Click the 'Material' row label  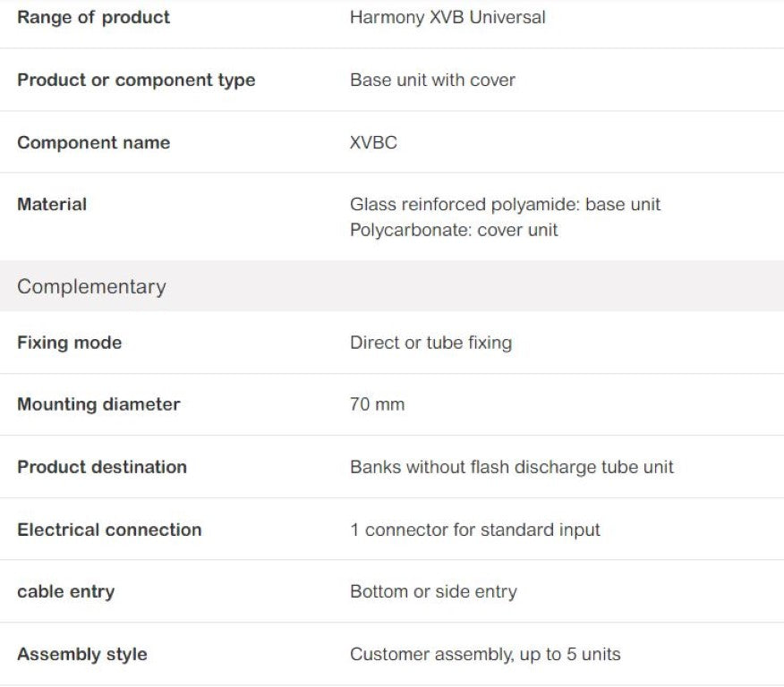(x=52, y=204)
